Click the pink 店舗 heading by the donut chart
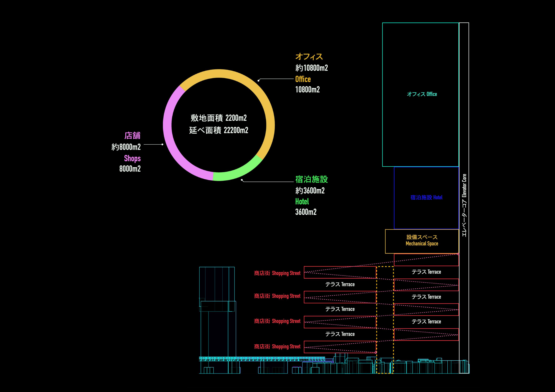This screenshot has height=392, width=555. (132, 135)
